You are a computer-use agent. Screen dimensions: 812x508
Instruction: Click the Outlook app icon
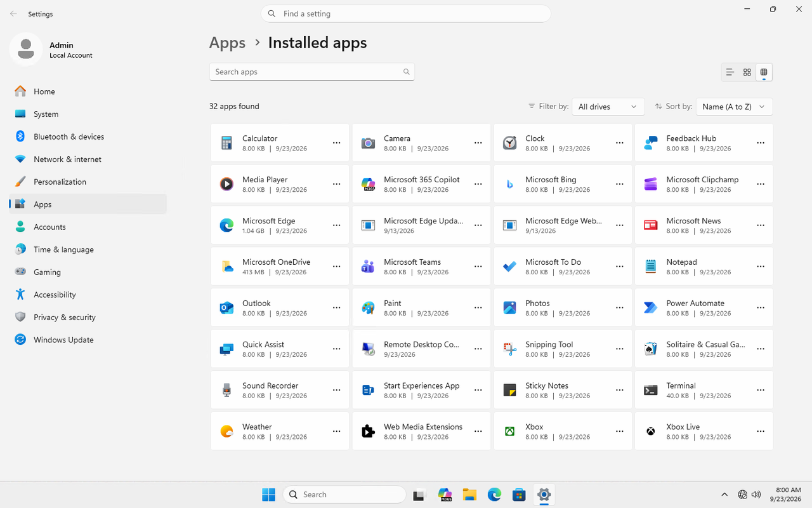[226, 308]
